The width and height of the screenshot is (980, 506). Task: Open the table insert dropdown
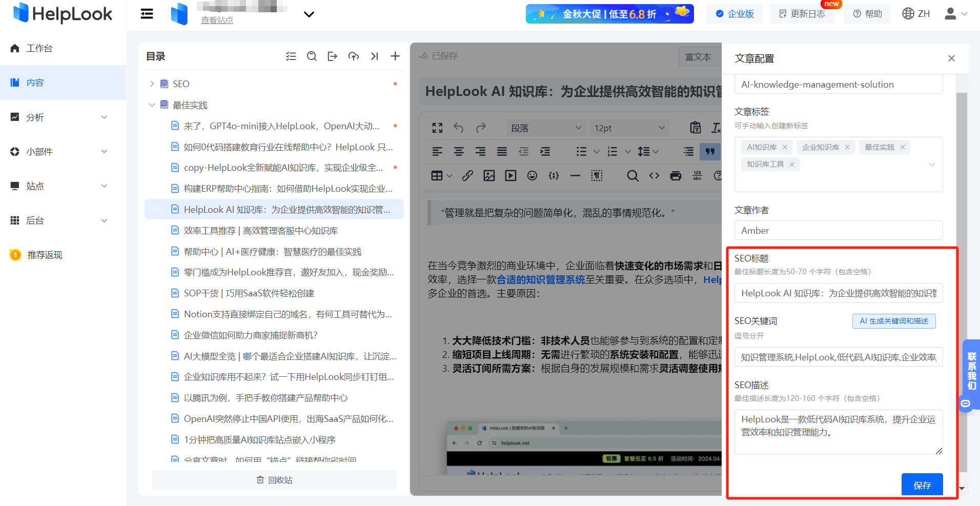click(x=450, y=176)
